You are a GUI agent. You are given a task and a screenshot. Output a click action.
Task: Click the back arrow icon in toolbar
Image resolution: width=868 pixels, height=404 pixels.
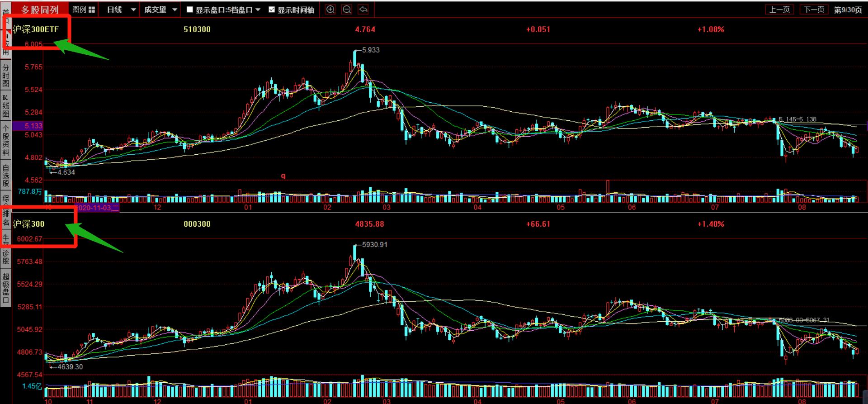point(363,10)
